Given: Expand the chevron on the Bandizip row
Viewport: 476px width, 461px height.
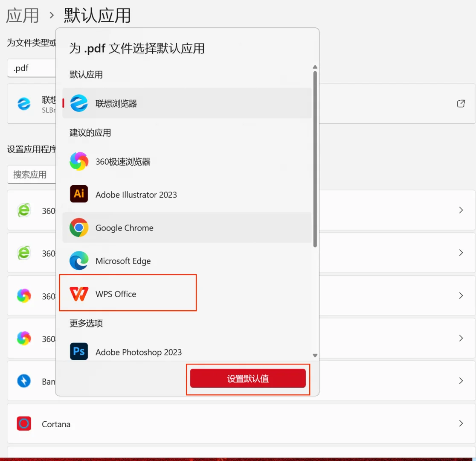Looking at the screenshot, I should click(x=461, y=381).
